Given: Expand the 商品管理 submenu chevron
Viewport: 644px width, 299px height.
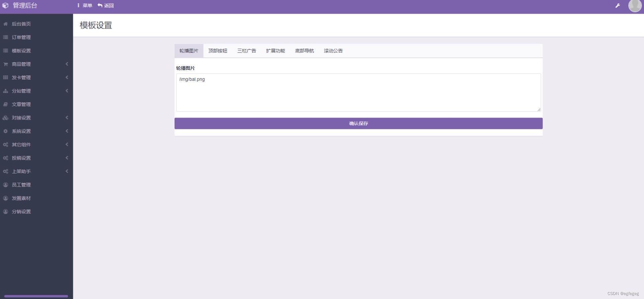Looking at the screenshot, I should (x=67, y=64).
